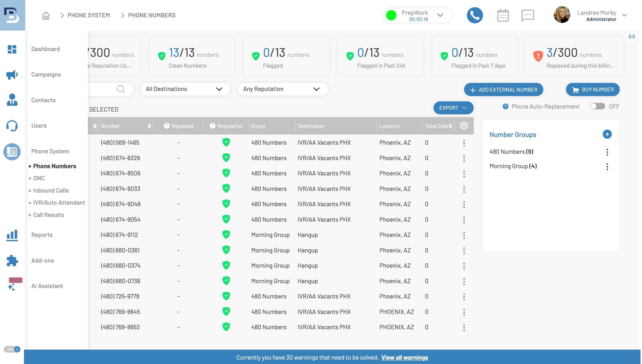Click the blue phone dialer icon

475,15
